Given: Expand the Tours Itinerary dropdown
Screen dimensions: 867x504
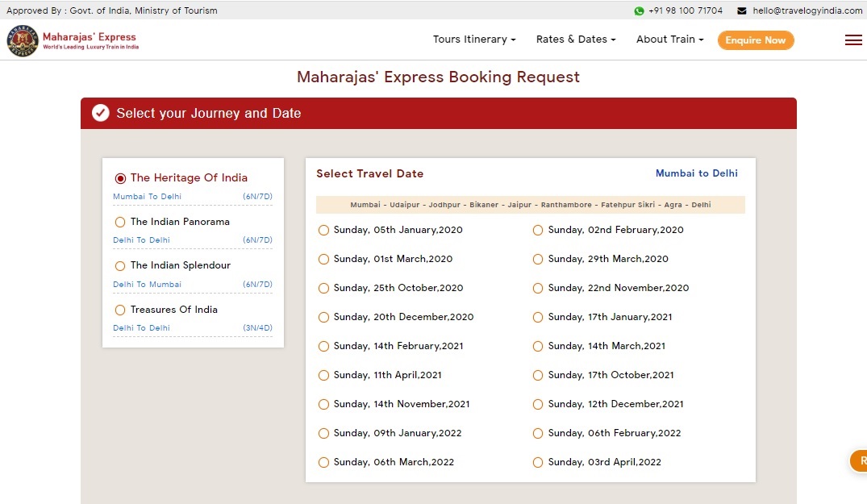Looking at the screenshot, I should coord(473,40).
